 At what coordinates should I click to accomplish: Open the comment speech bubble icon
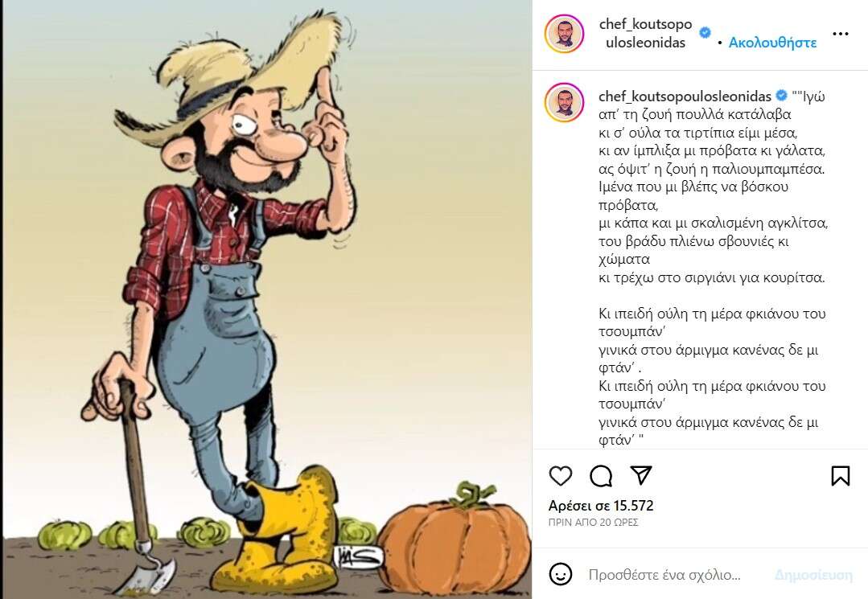(x=601, y=476)
